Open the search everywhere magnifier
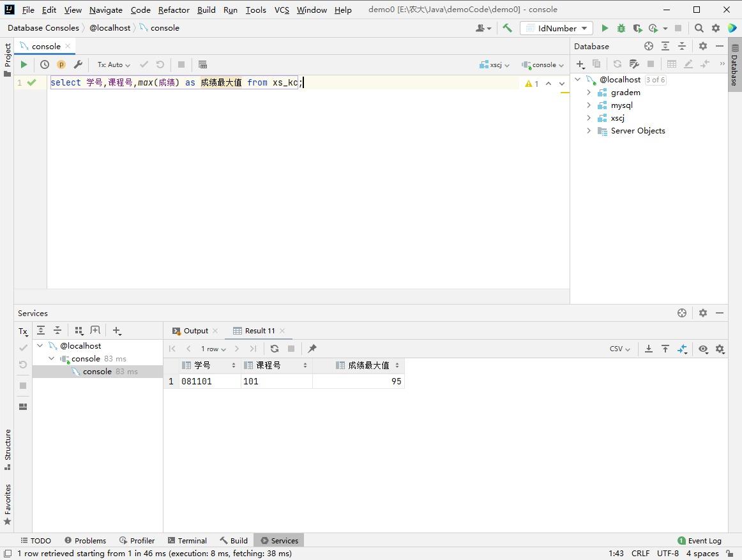 [699, 28]
